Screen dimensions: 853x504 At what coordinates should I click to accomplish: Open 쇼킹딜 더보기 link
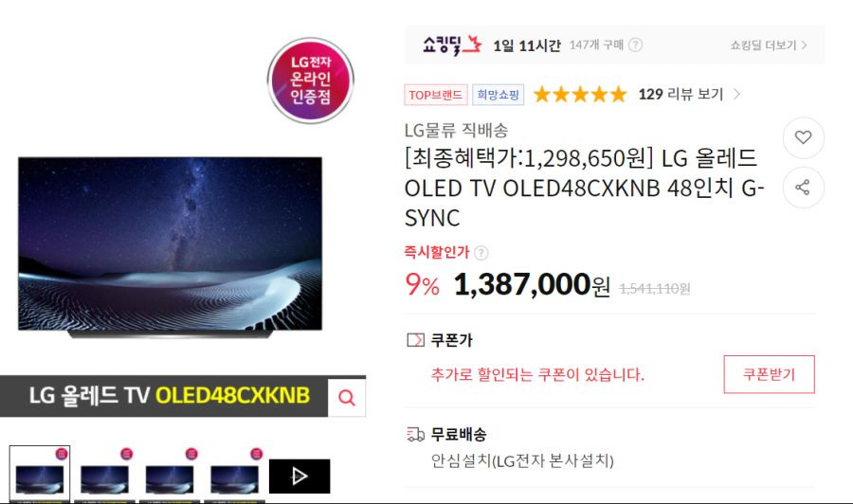768,45
